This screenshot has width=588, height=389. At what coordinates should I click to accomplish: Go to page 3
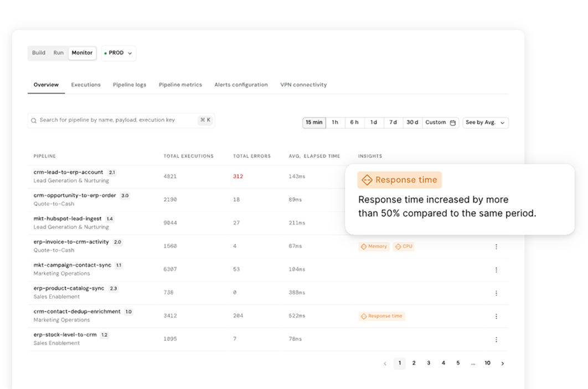click(x=429, y=363)
